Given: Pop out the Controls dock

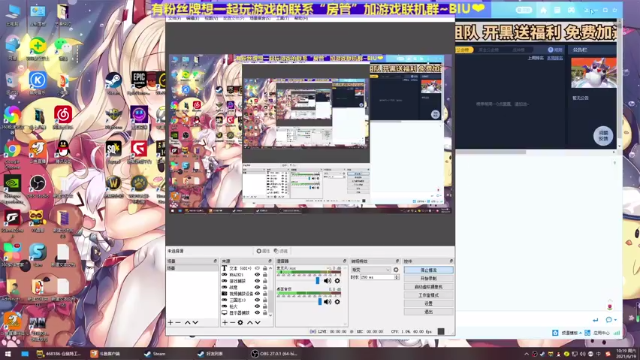Looking at the screenshot, I should click(x=451, y=261).
